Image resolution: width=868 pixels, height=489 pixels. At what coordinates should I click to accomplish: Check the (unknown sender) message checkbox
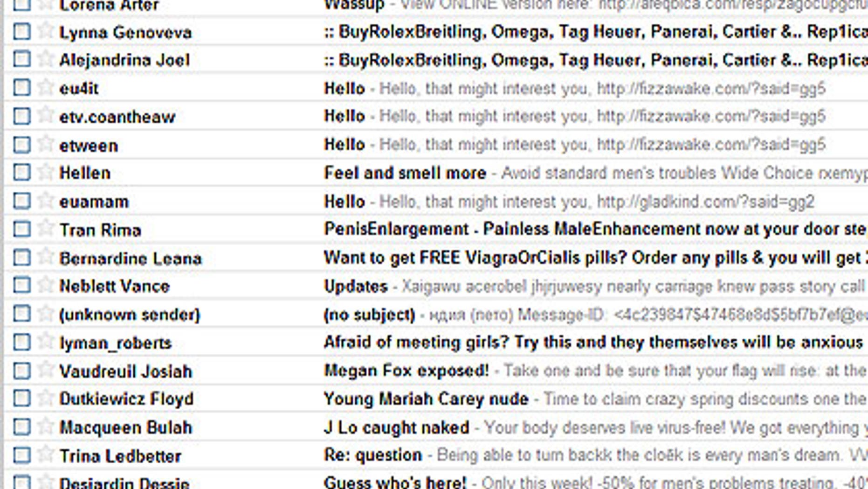click(22, 314)
